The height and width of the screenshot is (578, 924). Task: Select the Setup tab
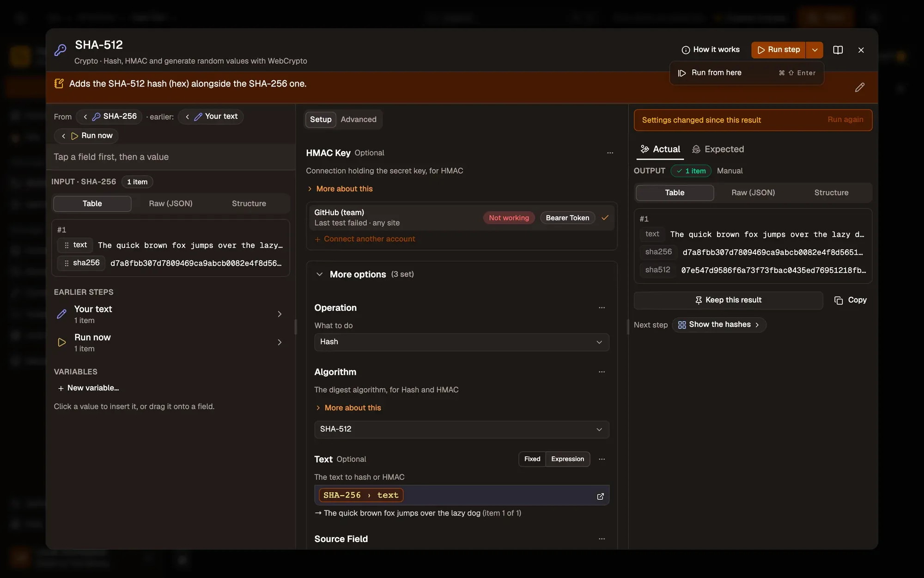tap(321, 120)
